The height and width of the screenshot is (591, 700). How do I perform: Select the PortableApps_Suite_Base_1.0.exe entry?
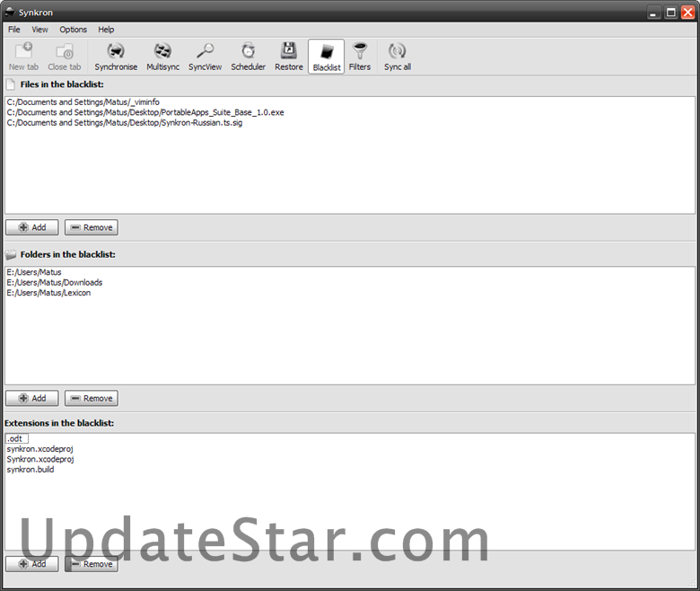145,112
